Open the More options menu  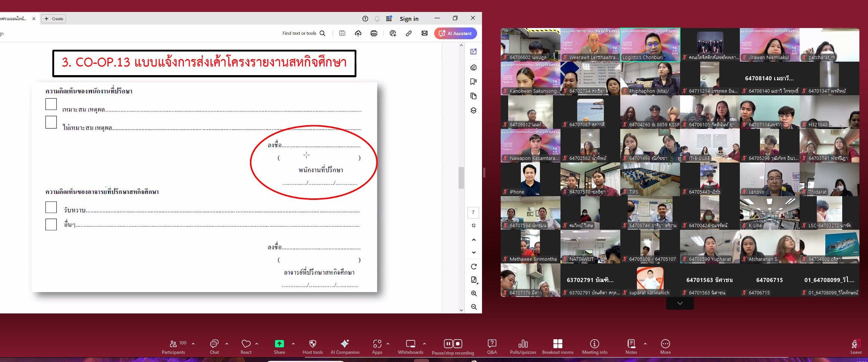click(665, 347)
